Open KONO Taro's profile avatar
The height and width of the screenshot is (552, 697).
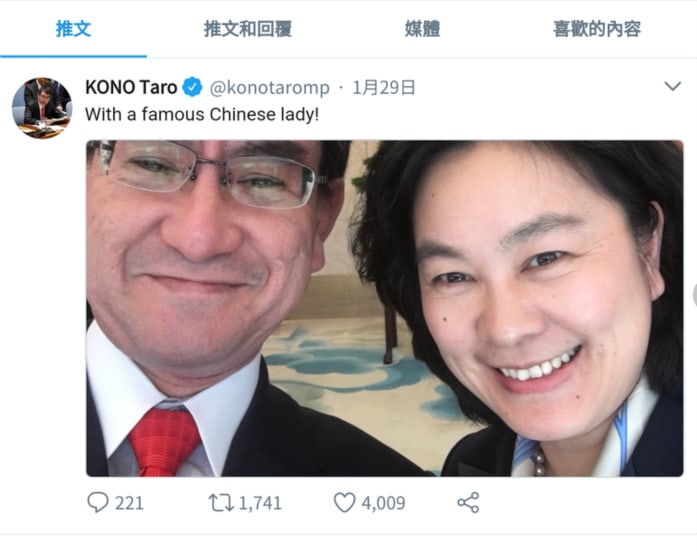click(x=41, y=108)
